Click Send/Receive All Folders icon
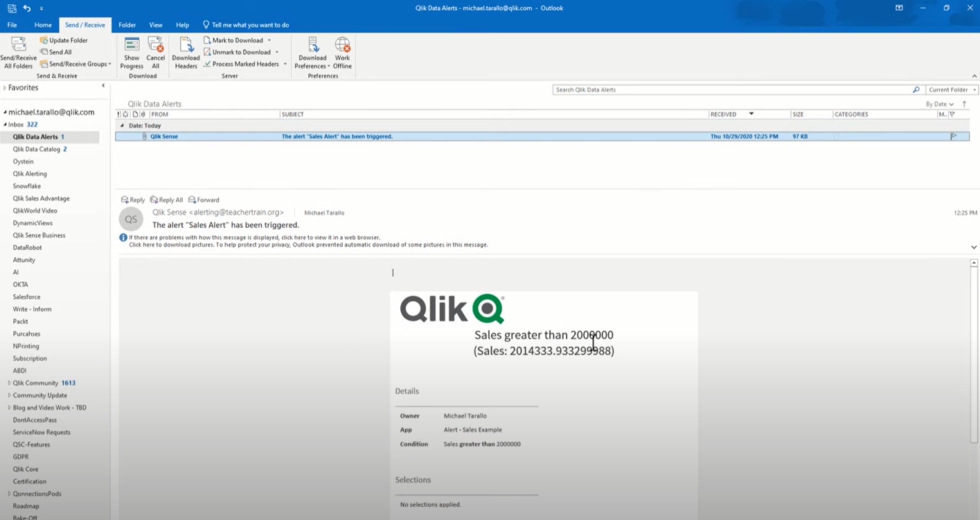Screen dimensions: 980x520 pos(18,46)
